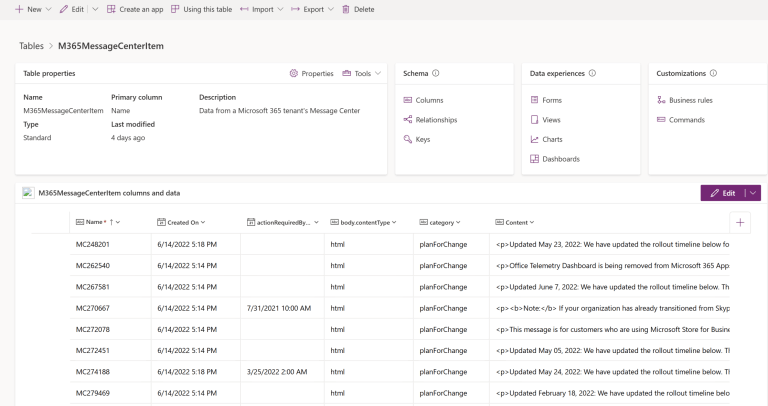Open the Relationships schema link
This screenshot has height=406, width=768.
tap(436, 120)
